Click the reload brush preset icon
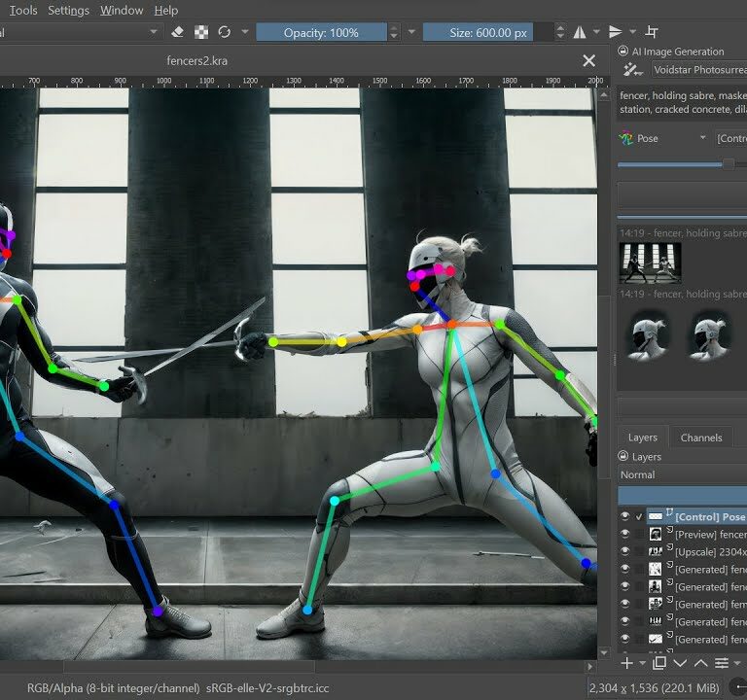The height and width of the screenshot is (700, 747). pos(224,32)
